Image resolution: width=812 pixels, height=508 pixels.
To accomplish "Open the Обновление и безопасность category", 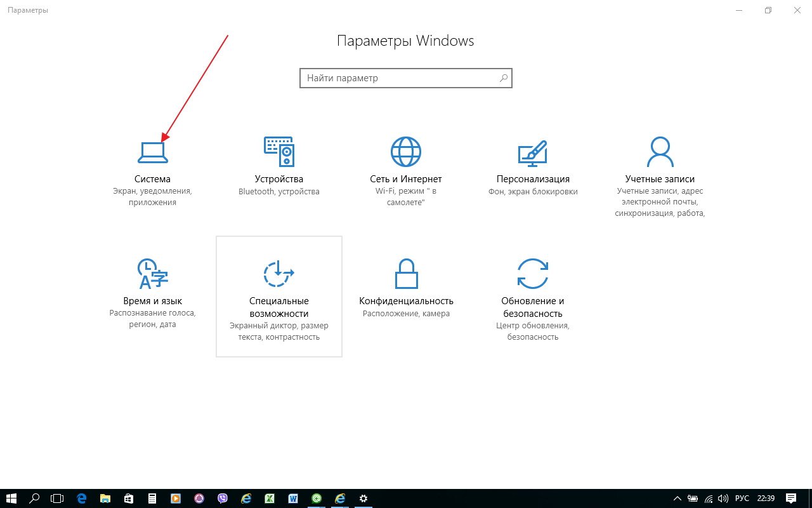I will 533,298.
